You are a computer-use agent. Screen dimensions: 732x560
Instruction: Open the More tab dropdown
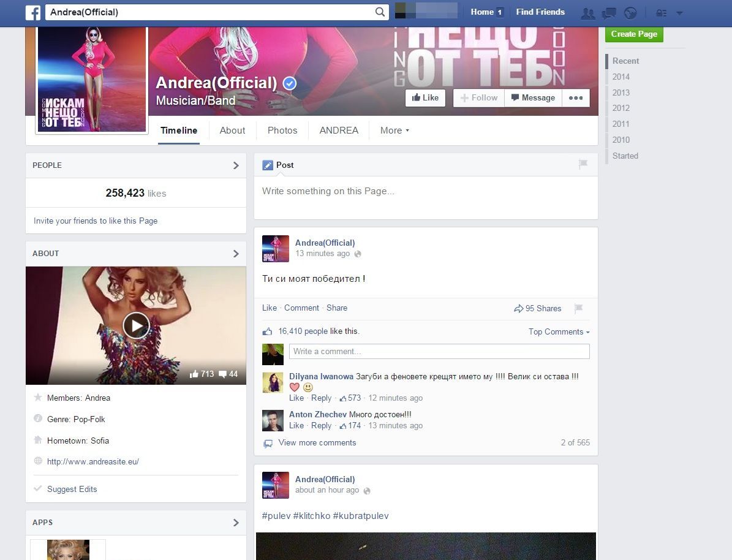pos(394,131)
